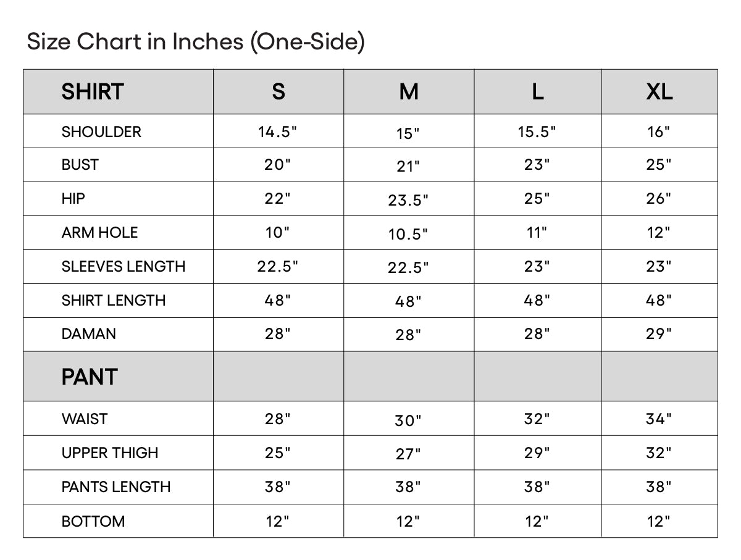Click SLEEVES LENGTH value for size S
The image size is (741, 560).
(278, 266)
